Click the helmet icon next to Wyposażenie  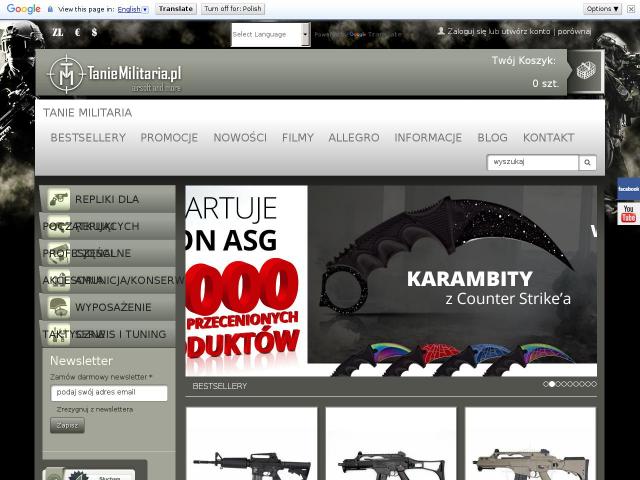tap(59, 307)
